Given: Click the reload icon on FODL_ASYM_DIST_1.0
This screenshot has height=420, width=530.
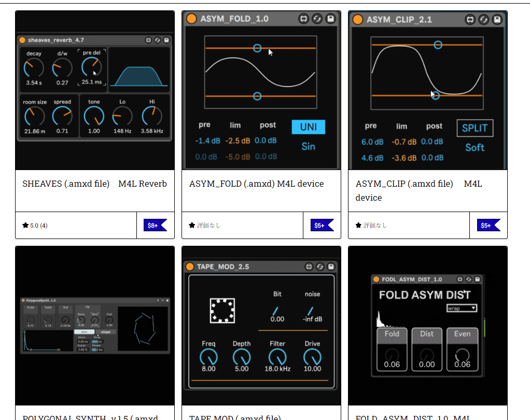Looking at the screenshot, I should click(x=468, y=279).
